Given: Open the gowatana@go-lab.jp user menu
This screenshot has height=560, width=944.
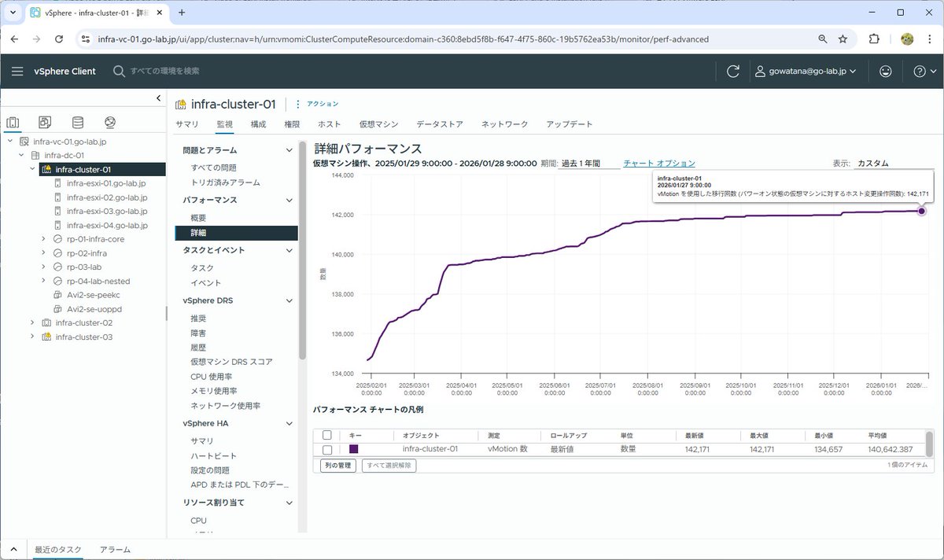Looking at the screenshot, I should (x=806, y=71).
